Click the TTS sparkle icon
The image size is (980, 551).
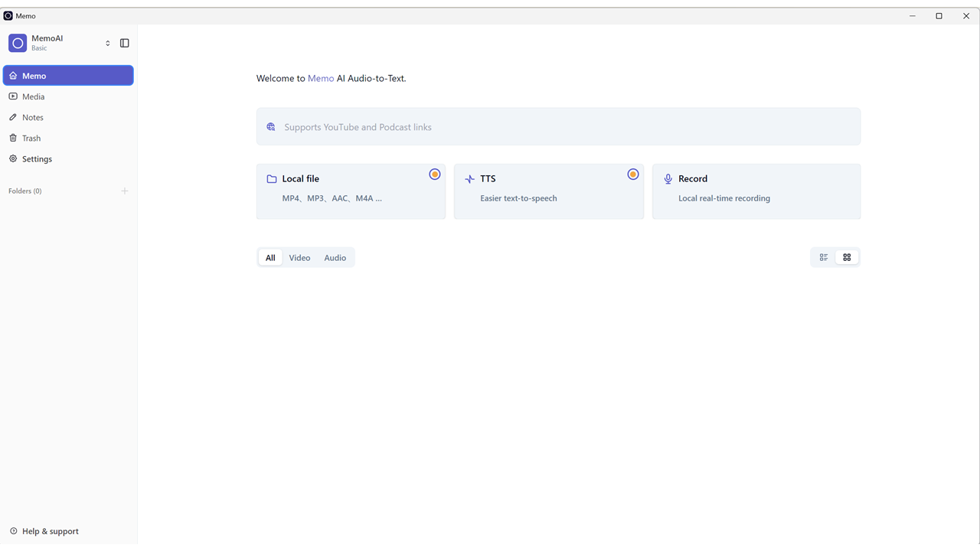pos(469,179)
